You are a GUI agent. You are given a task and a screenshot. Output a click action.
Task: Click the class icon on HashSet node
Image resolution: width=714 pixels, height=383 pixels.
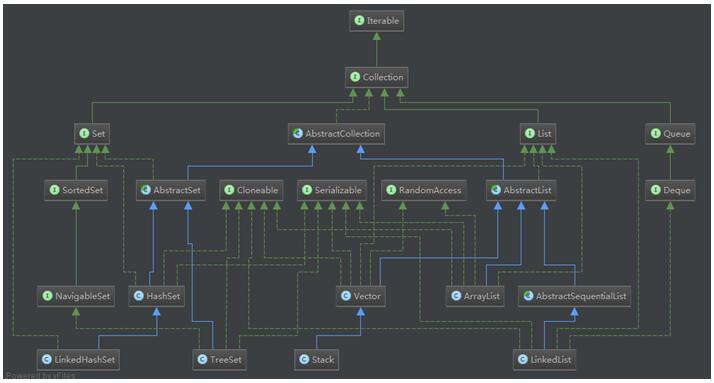click(138, 296)
